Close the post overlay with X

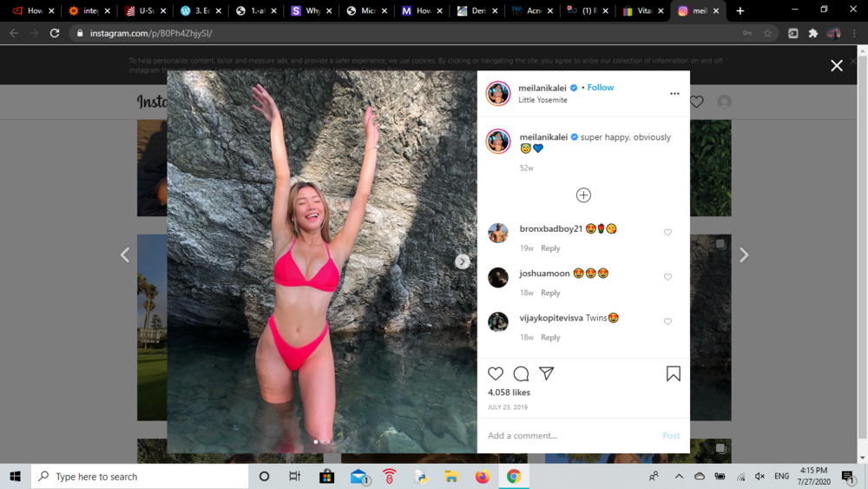[837, 65]
